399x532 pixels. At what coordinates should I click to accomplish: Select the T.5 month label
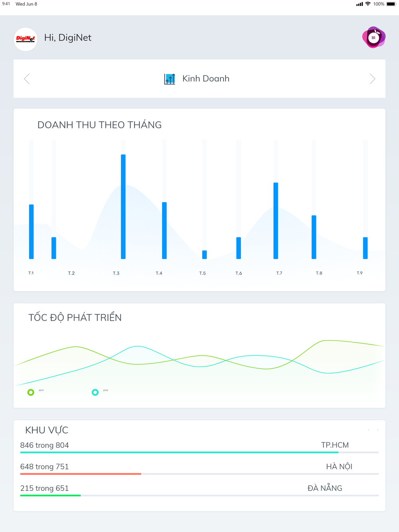tap(203, 273)
